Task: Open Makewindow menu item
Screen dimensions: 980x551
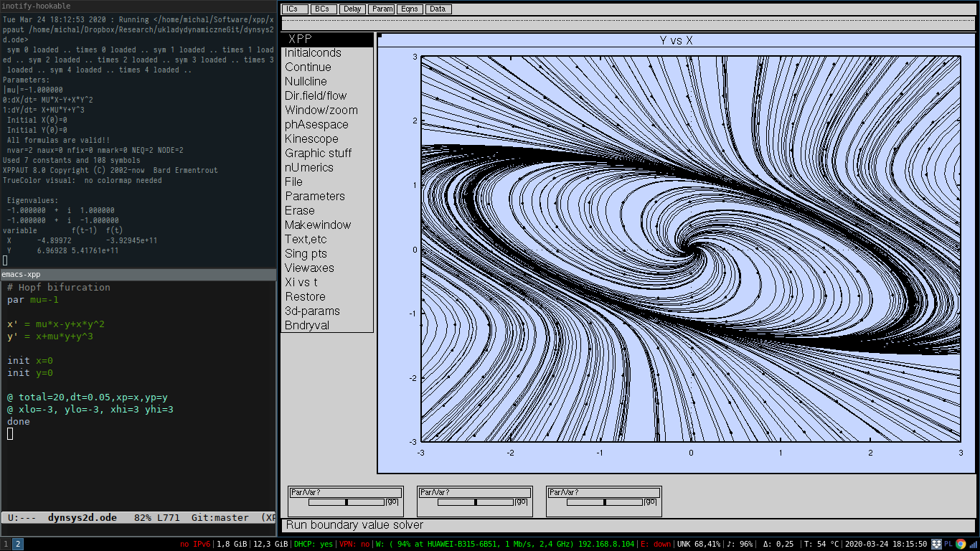Action: [327, 225]
